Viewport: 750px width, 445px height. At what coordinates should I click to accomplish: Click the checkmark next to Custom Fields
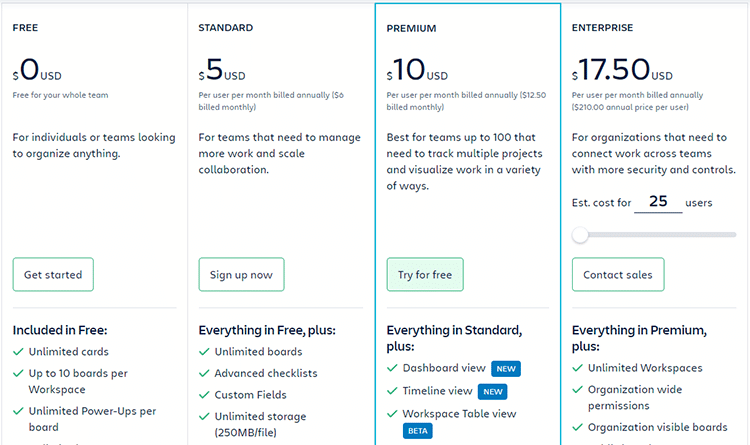pos(204,395)
